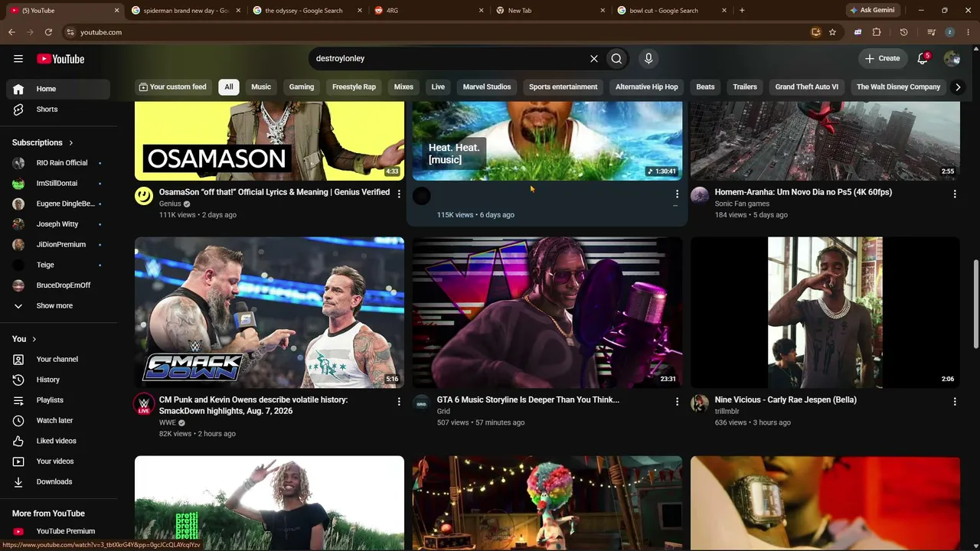The image size is (980, 551).
Task: Open BruceDropEmOff subscription
Action: coord(58,285)
